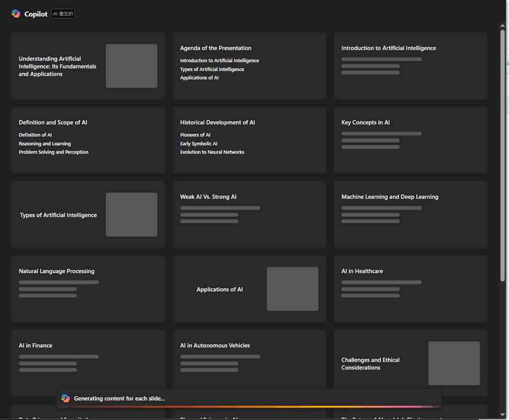
Task: Open the Historical Development of AI slide
Action: (249, 140)
